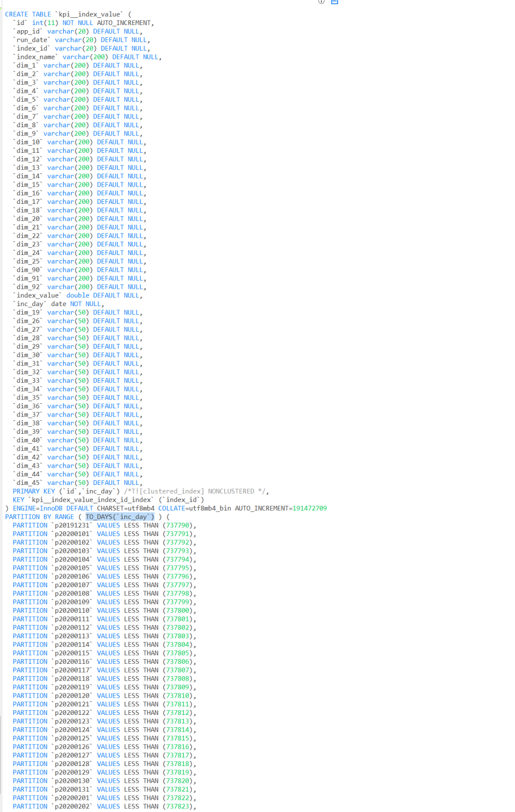
Task: Click the partition `p20200112` line
Action: [104, 628]
